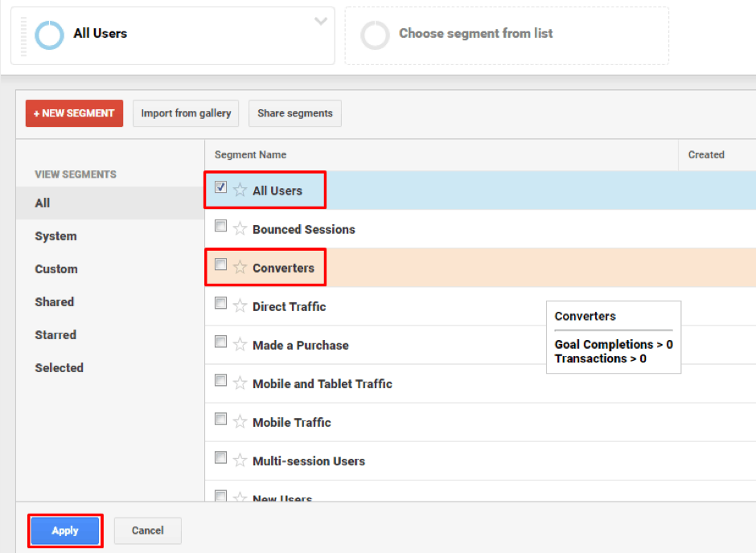Star the All Users segment
This screenshot has width=756, height=553.
click(240, 190)
